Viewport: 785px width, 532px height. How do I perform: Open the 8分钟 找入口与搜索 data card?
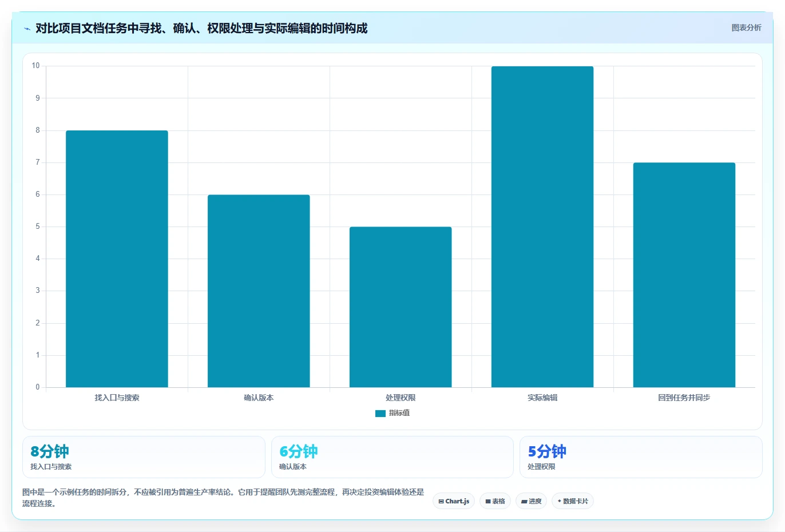click(x=144, y=457)
